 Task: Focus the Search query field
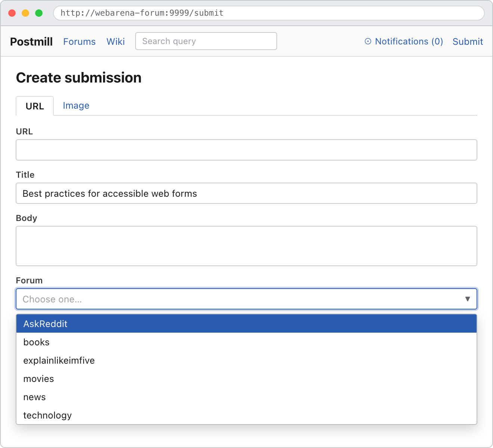(x=206, y=41)
